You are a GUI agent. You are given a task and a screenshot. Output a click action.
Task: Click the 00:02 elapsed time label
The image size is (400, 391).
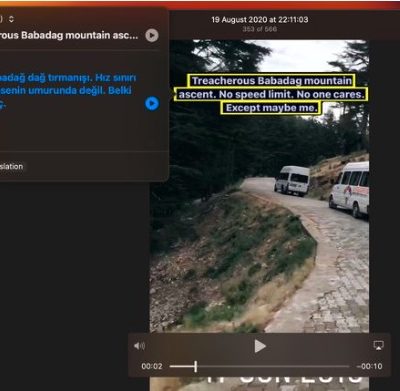pos(152,366)
